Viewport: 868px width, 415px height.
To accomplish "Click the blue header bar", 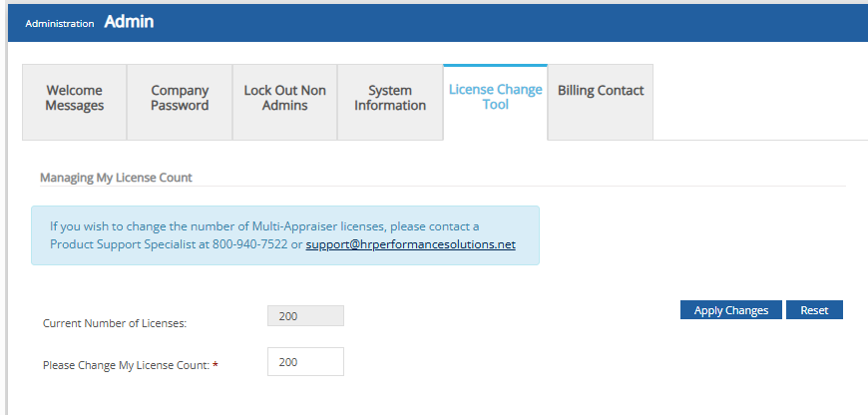I will 499,22.
